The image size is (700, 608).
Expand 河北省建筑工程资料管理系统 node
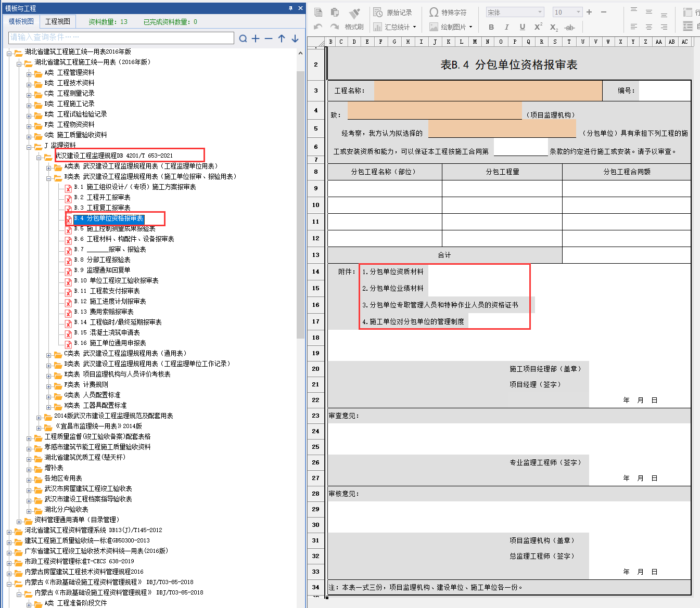9,531
